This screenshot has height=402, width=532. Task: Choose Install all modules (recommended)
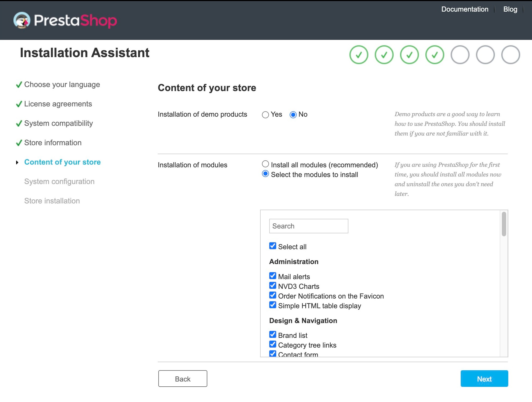point(265,164)
